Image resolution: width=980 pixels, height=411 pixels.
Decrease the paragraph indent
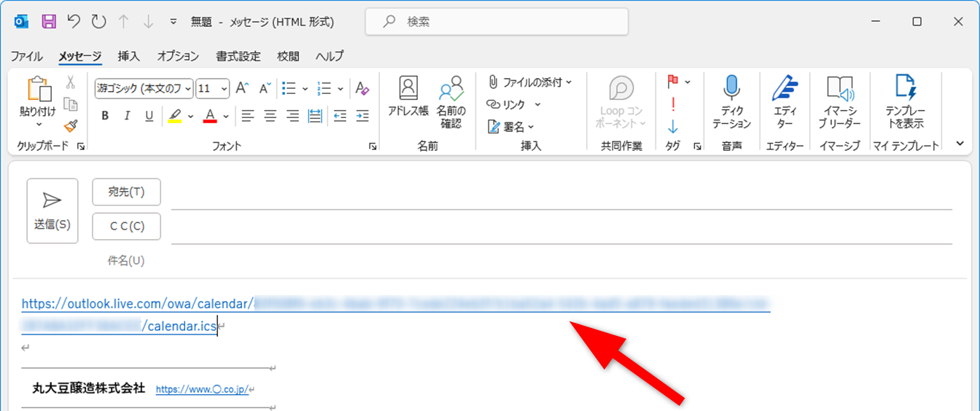point(340,115)
